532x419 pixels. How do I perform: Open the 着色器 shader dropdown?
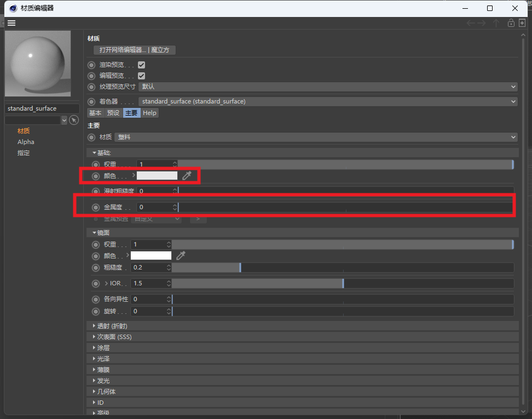tap(326, 101)
